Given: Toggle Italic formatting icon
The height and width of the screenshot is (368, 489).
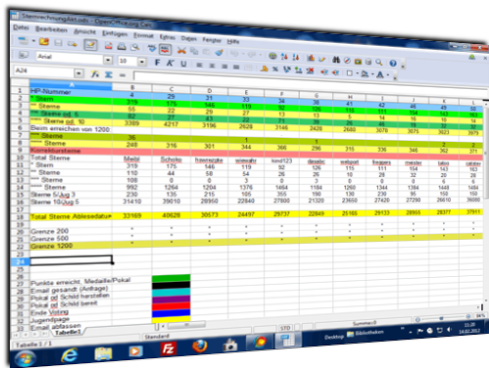Looking at the screenshot, I should 170,63.
